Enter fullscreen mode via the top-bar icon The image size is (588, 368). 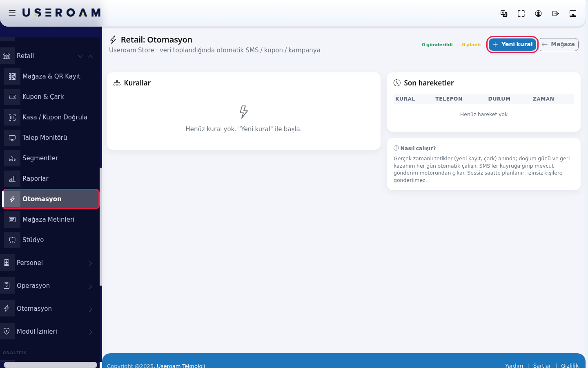click(x=521, y=13)
